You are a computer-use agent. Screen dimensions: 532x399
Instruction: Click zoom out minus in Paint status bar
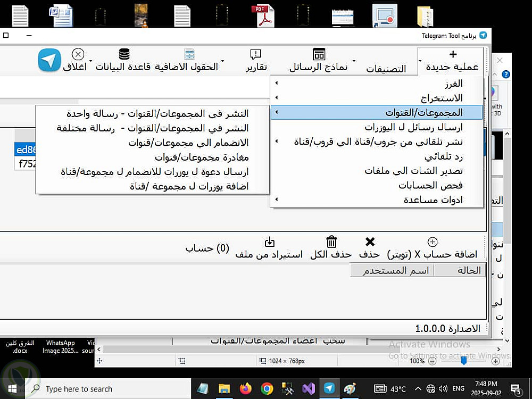[x=432, y=361]
